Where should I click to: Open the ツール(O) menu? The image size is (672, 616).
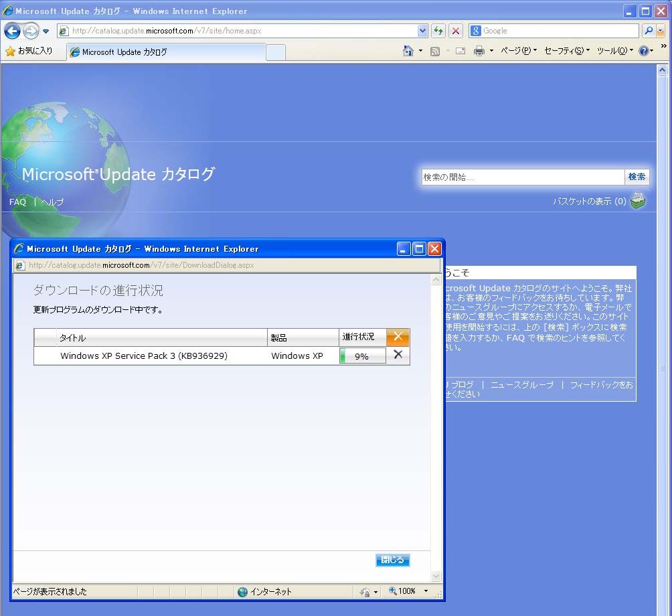click(615, 51)
